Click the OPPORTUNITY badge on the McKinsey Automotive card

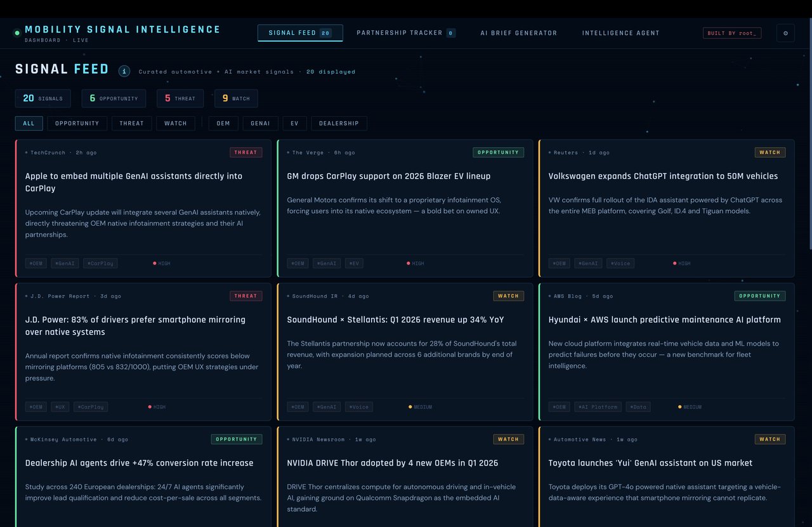tap(237, 439)
